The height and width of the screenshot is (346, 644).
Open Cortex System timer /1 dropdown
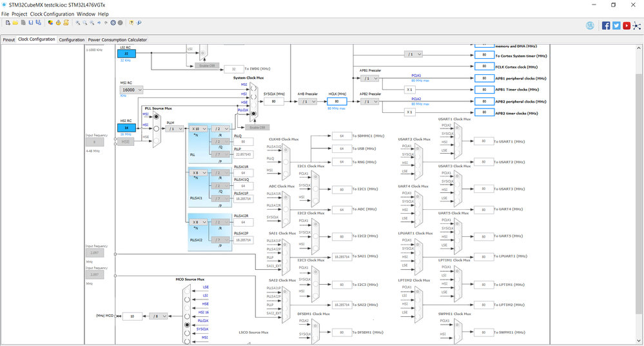pos(413,54)
